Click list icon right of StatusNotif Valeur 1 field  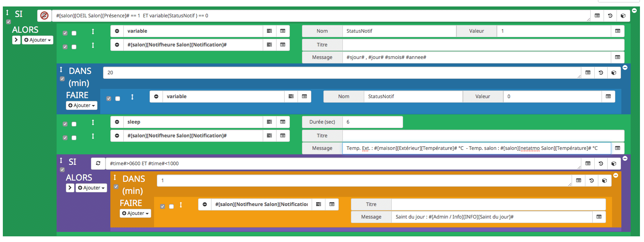coord(617,31)
